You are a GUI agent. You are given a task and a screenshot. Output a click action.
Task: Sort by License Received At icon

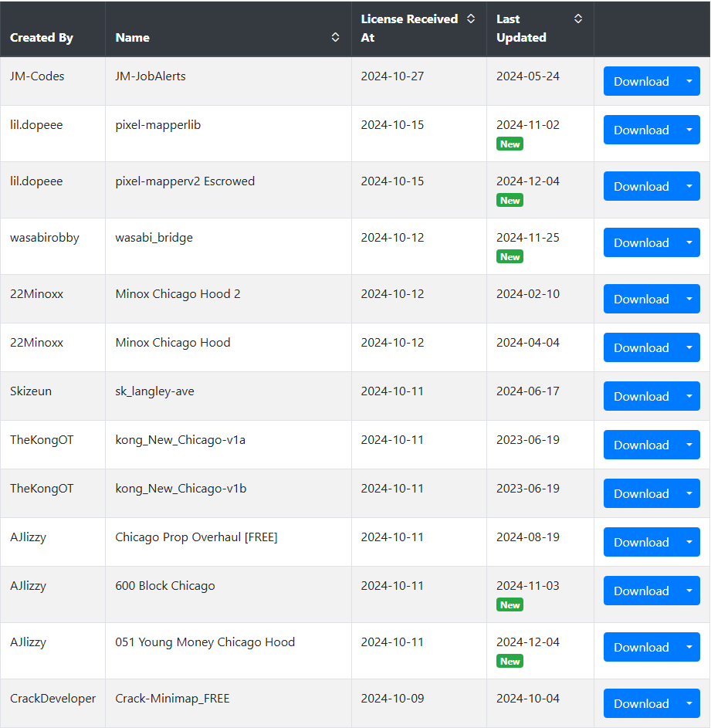click(x=471, y=19)
